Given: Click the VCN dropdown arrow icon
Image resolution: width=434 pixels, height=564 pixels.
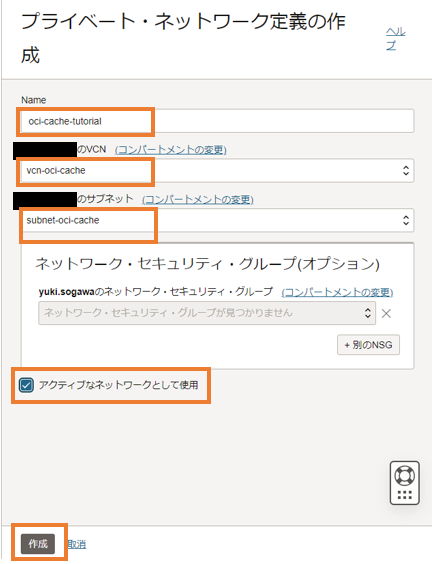Looking at the screenshot, I should [406, 170].
